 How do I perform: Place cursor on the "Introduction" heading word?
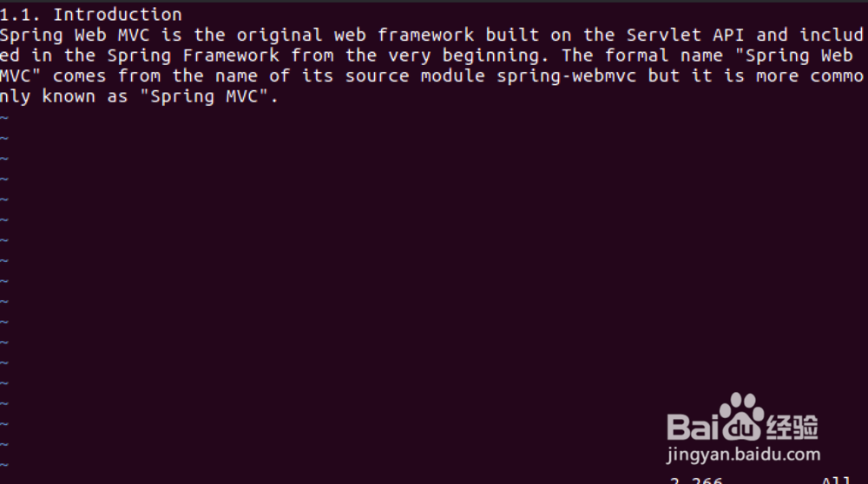click(118, 15)
